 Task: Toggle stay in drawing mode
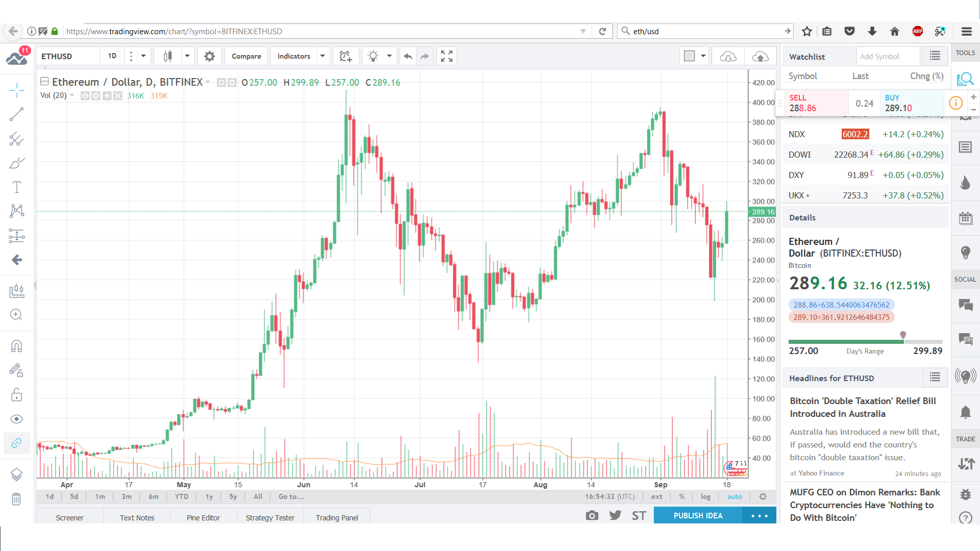point(16,370)
